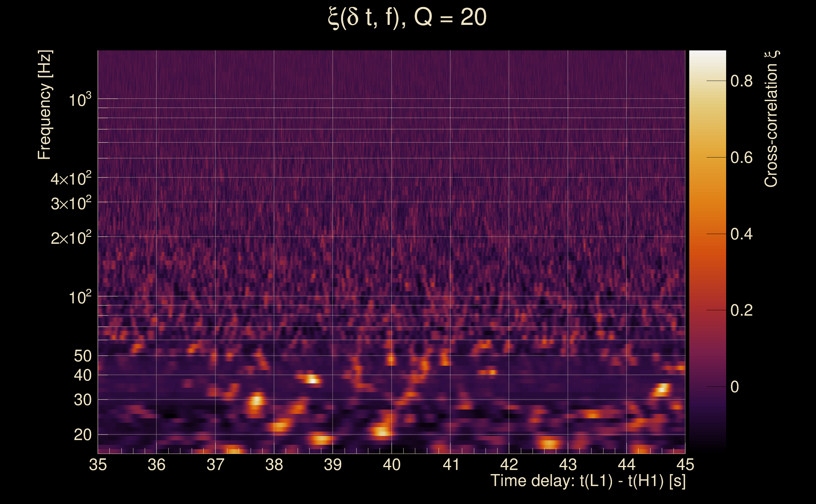Click the x-axis tick label 35
The image size is (816, 504).
[x=98, y=465]
